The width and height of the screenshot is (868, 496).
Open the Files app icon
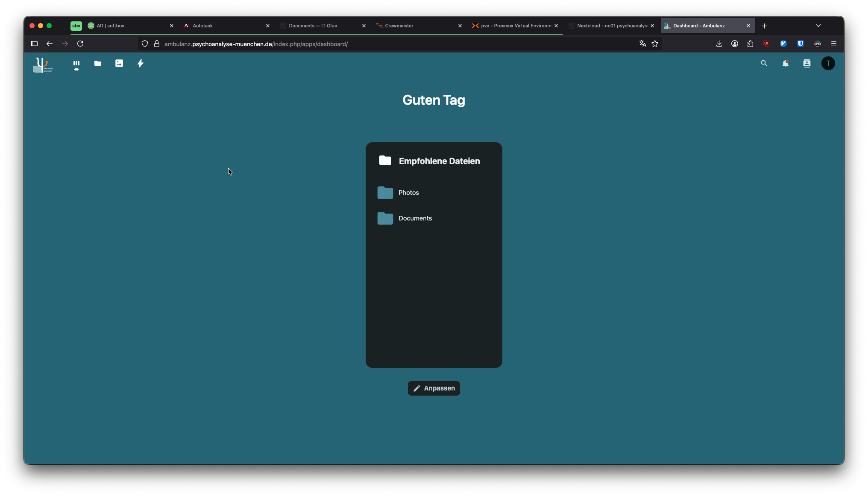(x=98, y=63)
